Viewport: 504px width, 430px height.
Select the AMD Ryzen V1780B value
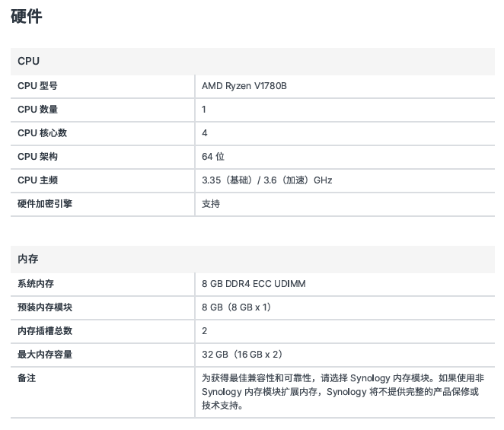tap(244, 86)
